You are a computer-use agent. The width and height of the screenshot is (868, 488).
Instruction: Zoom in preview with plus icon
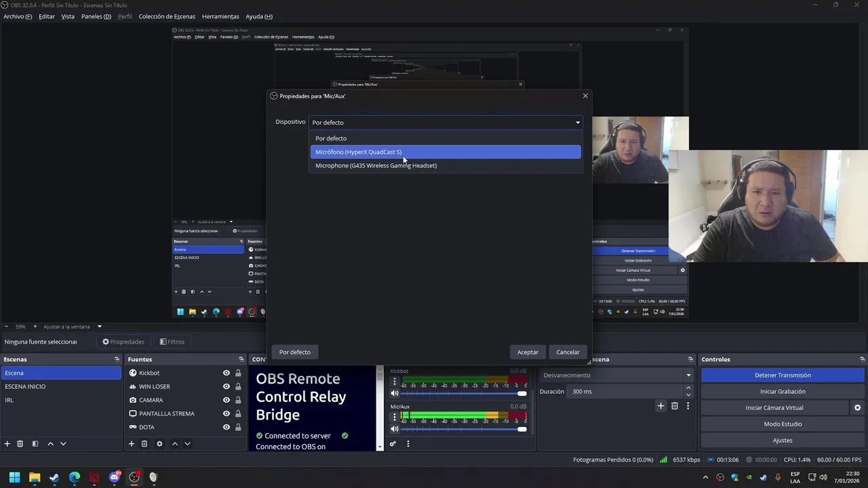35,327
